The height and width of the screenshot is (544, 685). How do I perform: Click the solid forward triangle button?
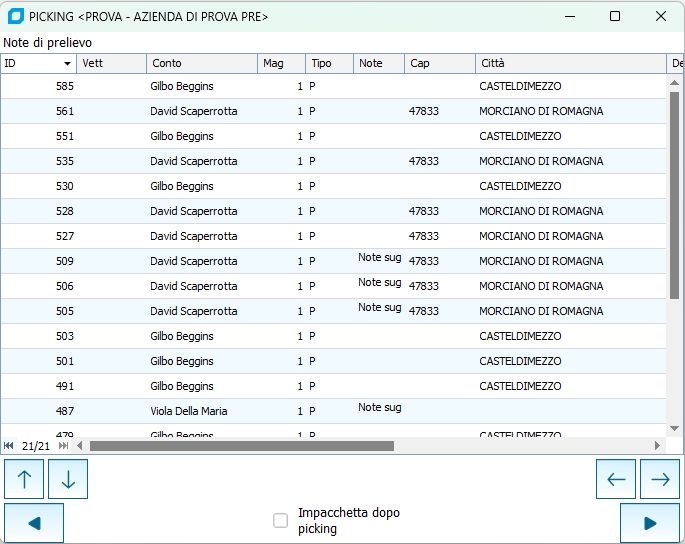tap(650, 523)
